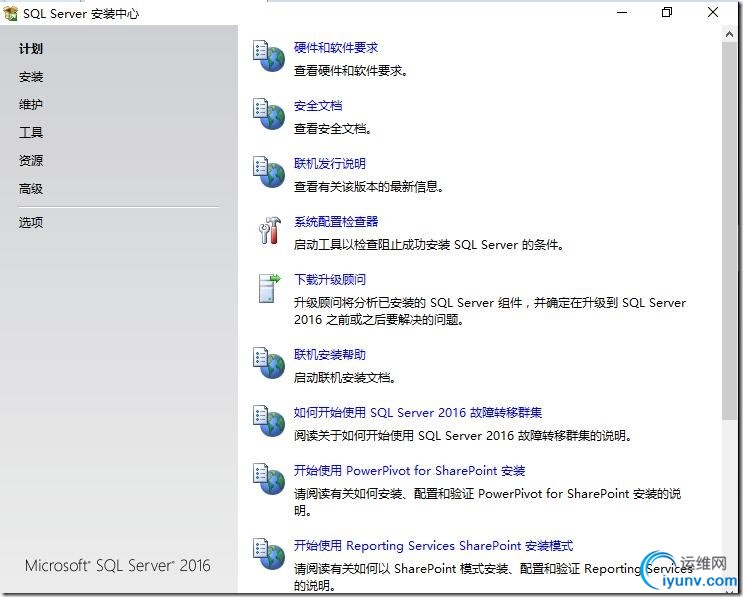743x597 pixels.
Task: Click the globe icon beside PowerPivot for SharePoint
Action: (269, 479)
